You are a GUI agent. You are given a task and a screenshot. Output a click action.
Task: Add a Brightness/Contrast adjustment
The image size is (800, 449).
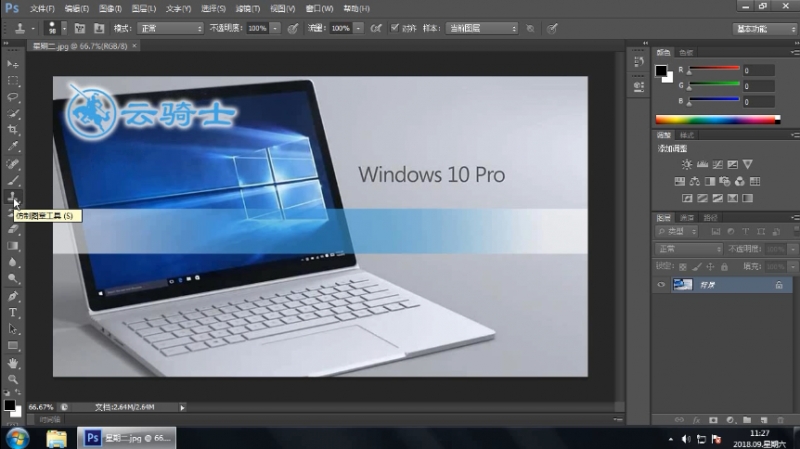(687, 164)
